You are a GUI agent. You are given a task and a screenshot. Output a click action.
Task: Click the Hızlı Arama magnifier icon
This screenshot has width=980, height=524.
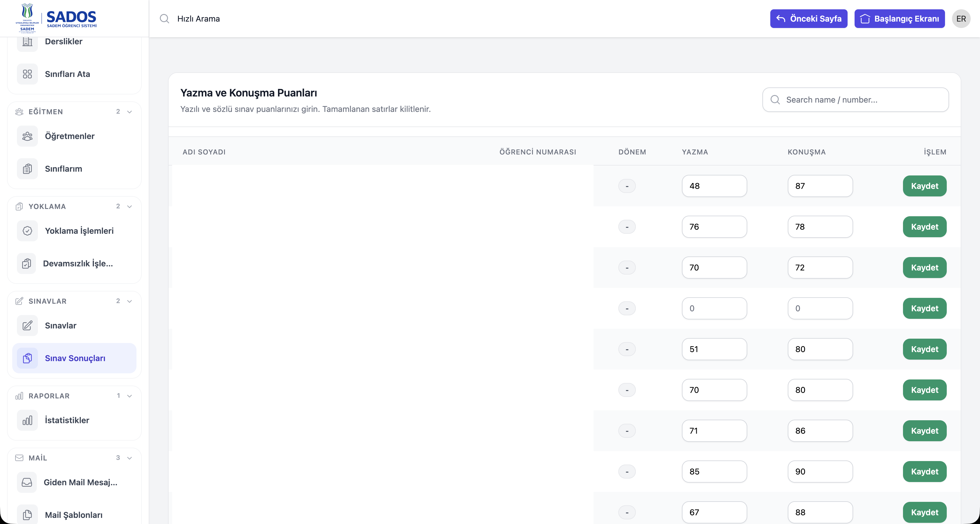[164, 19]
